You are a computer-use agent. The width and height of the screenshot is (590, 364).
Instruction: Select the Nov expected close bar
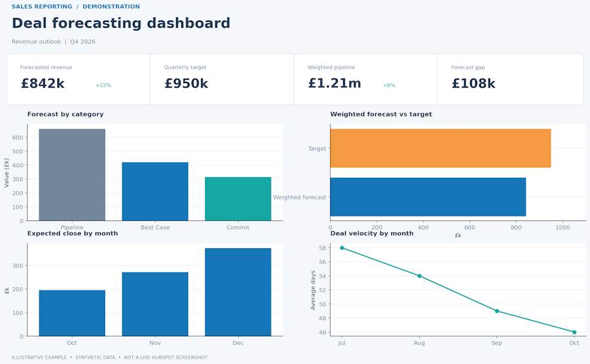155,304
